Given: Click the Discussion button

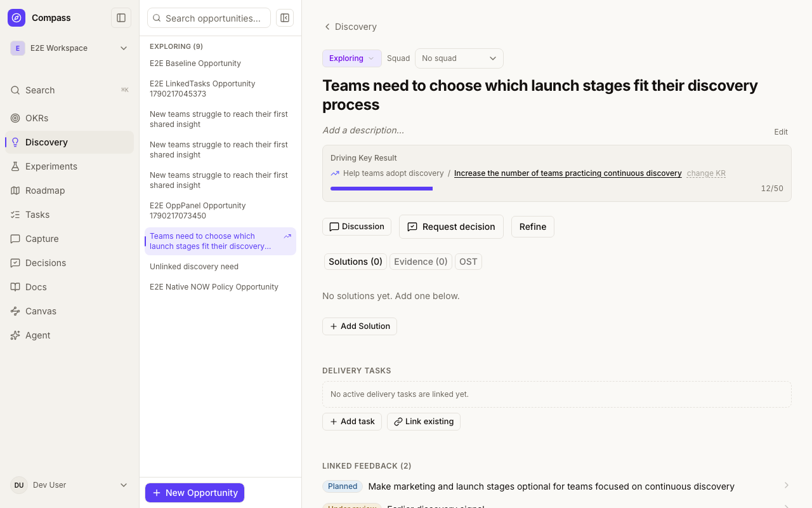Looking at the screenshot, I should click(x=357, y=227).
